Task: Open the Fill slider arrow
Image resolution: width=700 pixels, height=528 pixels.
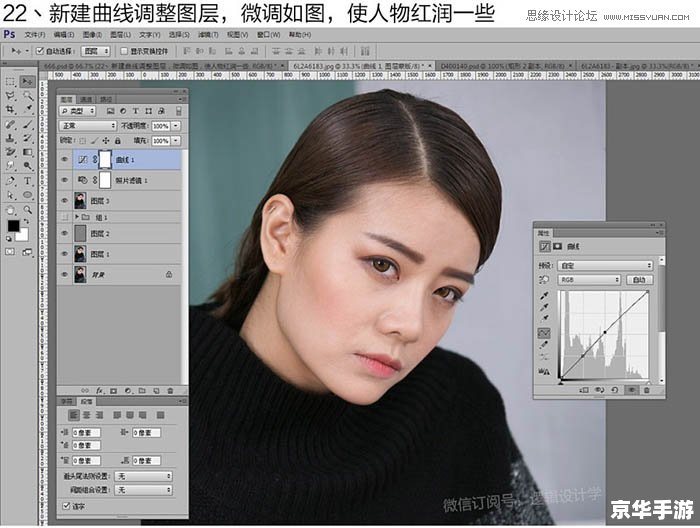Action: click(176, 141)
